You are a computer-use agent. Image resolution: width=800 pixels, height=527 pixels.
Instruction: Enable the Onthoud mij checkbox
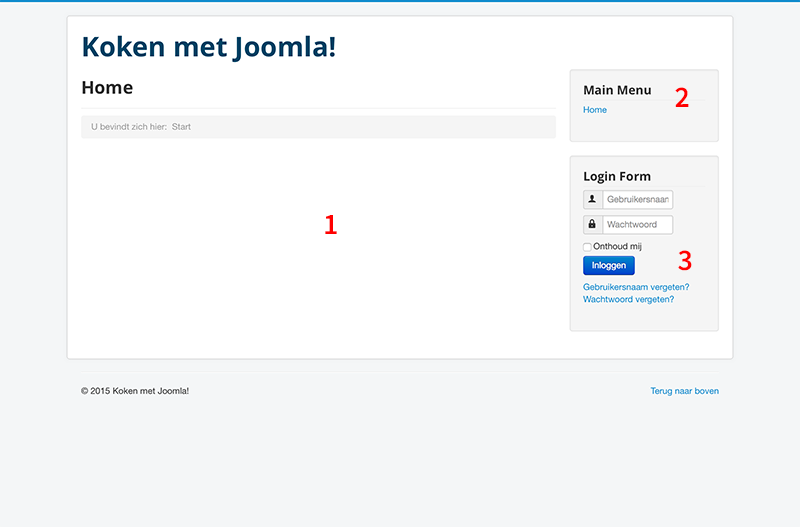[x=587, y=247]
